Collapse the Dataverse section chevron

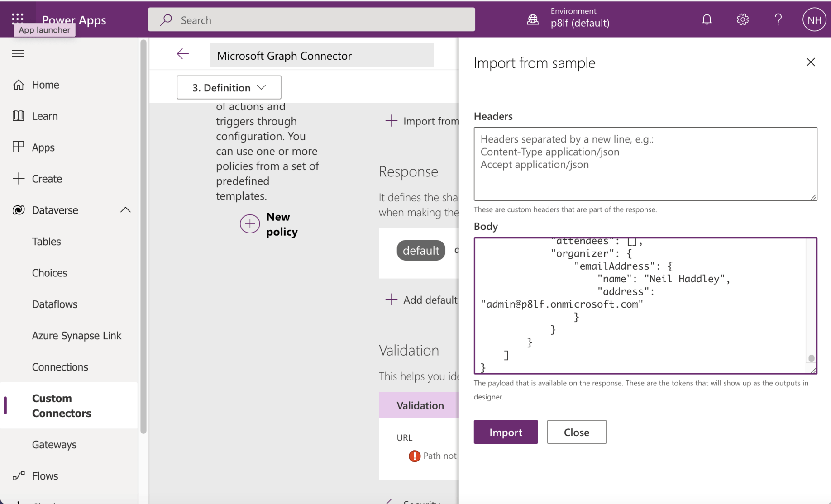pyautogui.click(x=125, y=210)
